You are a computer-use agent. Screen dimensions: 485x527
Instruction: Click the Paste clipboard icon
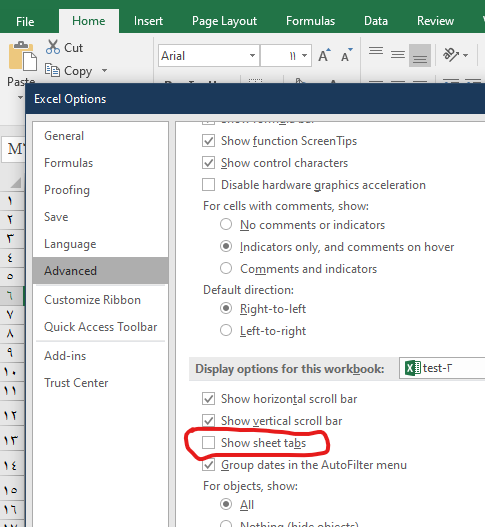pos(23,56)
